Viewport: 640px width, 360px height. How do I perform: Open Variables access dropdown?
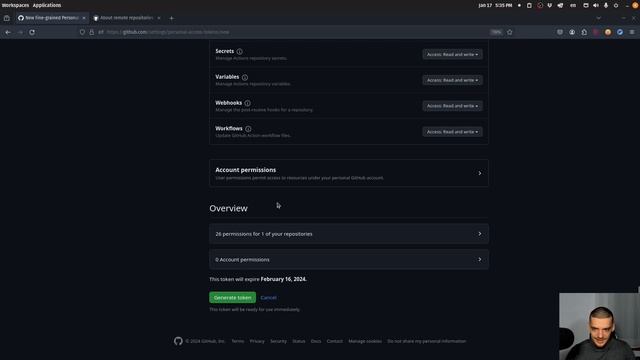coord(452,80)
